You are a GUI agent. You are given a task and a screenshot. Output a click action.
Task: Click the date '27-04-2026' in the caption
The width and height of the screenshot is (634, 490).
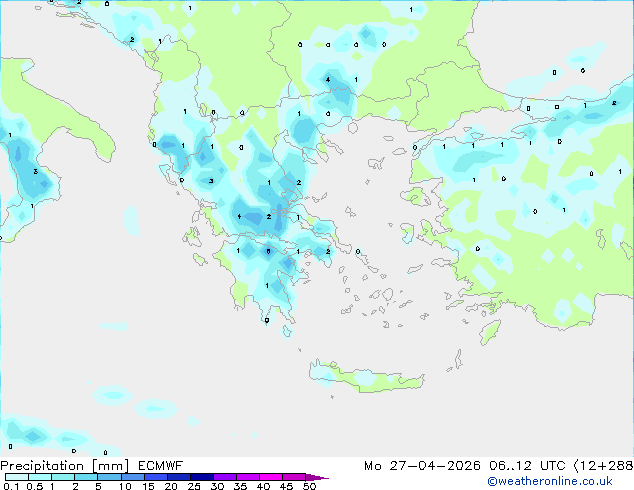click(x=435, y=466)
